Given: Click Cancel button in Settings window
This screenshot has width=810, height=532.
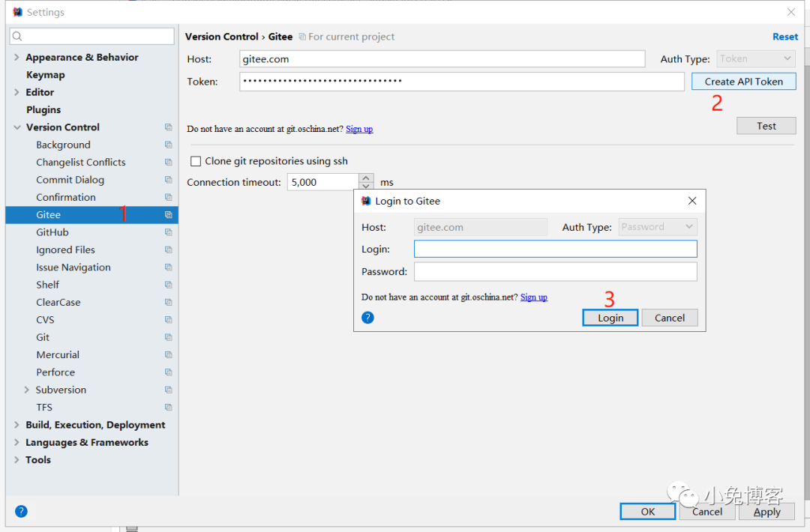Looking at the screenshot, I should coord(707,511).
